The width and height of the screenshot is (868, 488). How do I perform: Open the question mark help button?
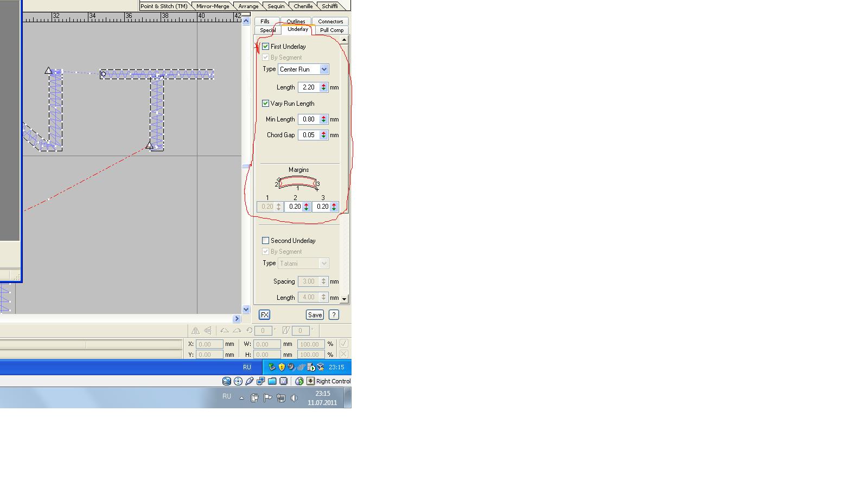(334, 315)
